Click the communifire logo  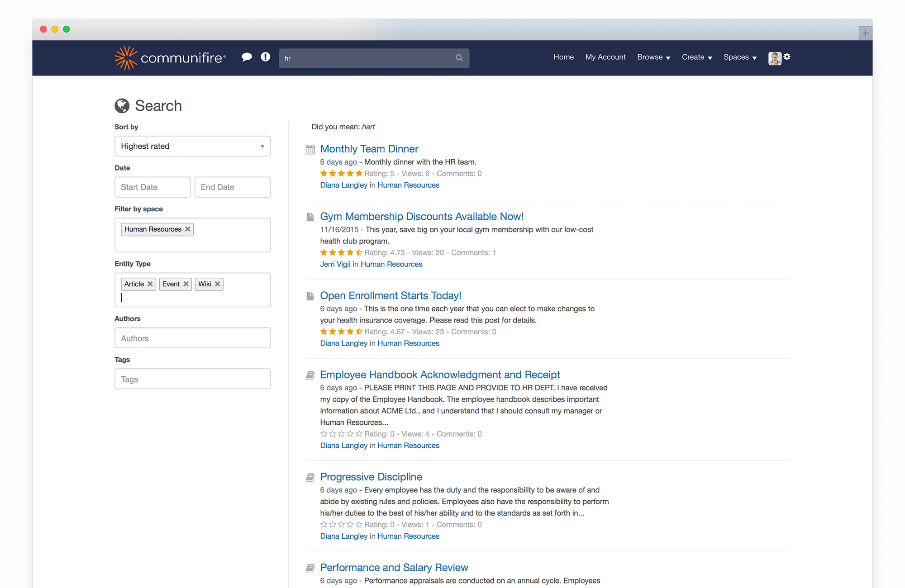(x=170, y=57)
